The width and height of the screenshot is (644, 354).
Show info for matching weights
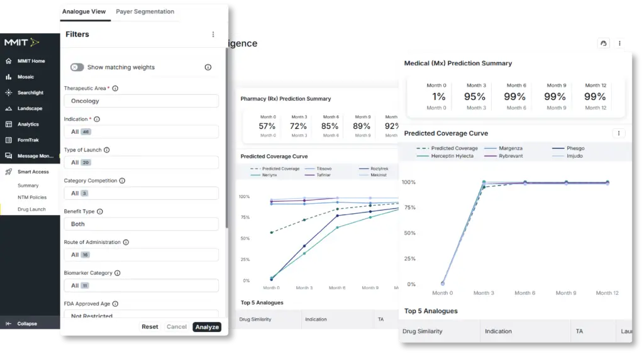tap(208, 67)
